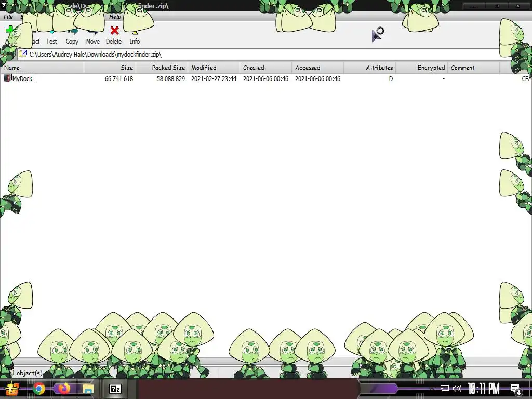Open Google Chrome from the taskbar

38,389
